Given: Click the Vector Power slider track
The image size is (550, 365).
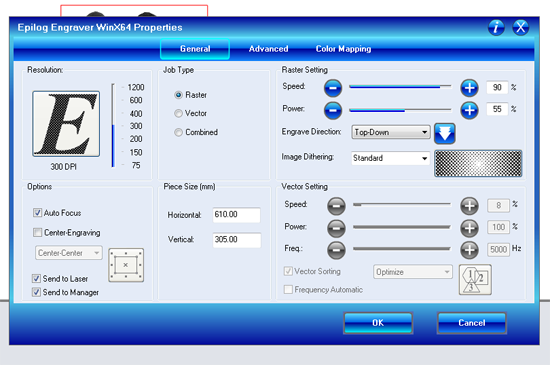Looking at the screenshot, I should (402, 227).
